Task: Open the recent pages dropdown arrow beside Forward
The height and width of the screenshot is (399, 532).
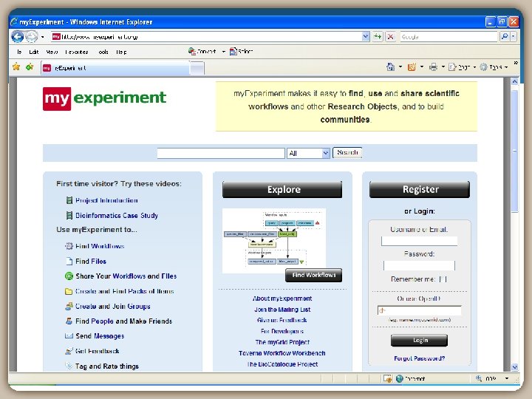Action: click(43, 37)
